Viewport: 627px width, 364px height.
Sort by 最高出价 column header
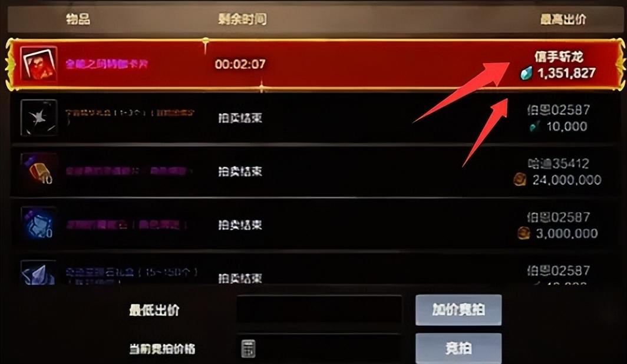(563, 19)
